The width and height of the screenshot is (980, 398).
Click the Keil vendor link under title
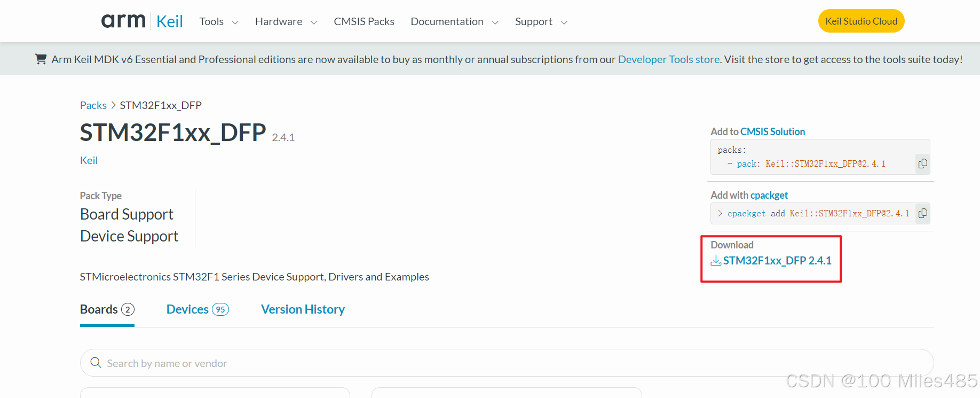(89, 160)
